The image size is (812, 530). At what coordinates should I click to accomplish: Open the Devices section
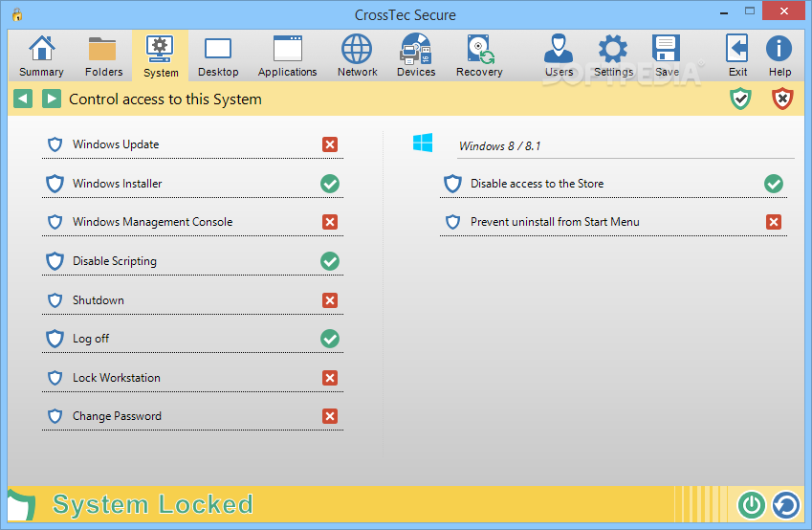click(x=416, y=55)
